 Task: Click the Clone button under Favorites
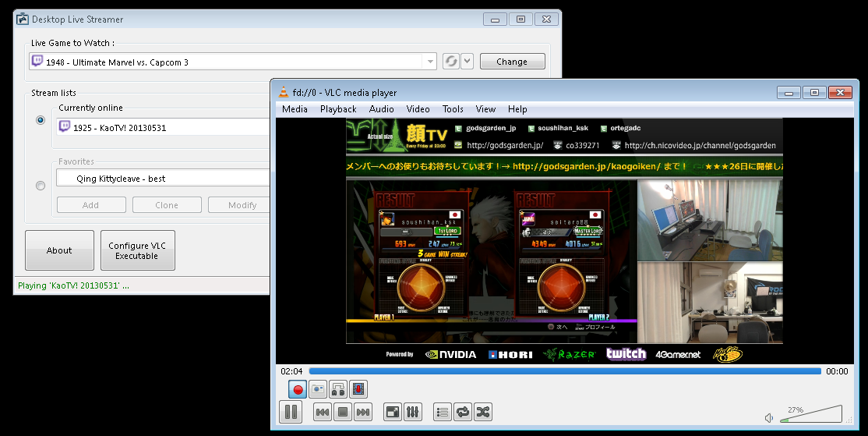click(x=167, y=205)
